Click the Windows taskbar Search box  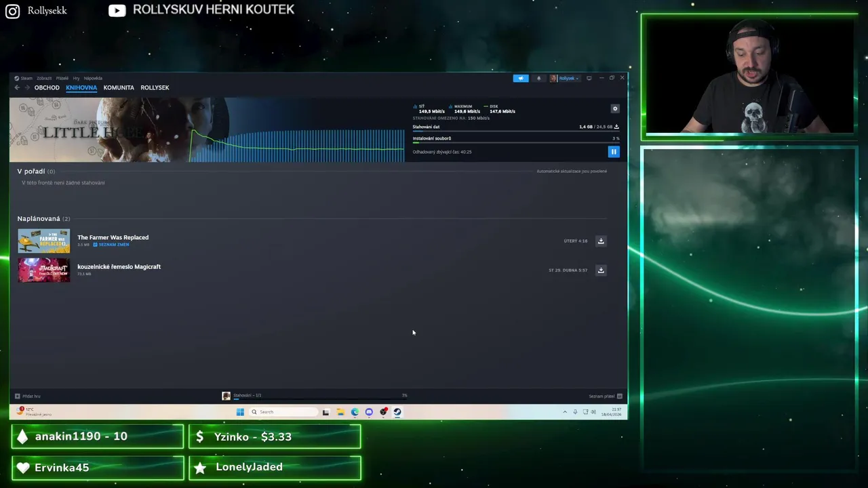coord(283,411)
